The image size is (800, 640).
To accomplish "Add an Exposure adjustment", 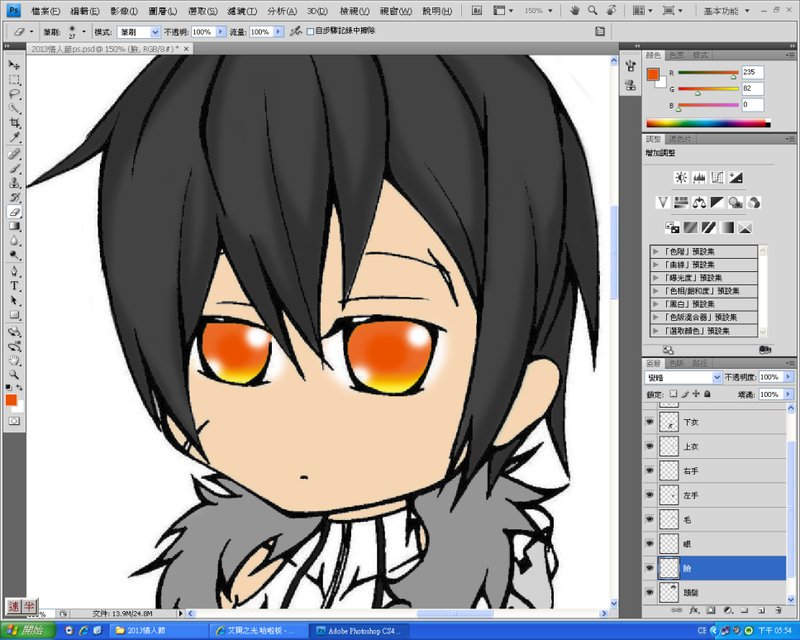I will 736,178.
